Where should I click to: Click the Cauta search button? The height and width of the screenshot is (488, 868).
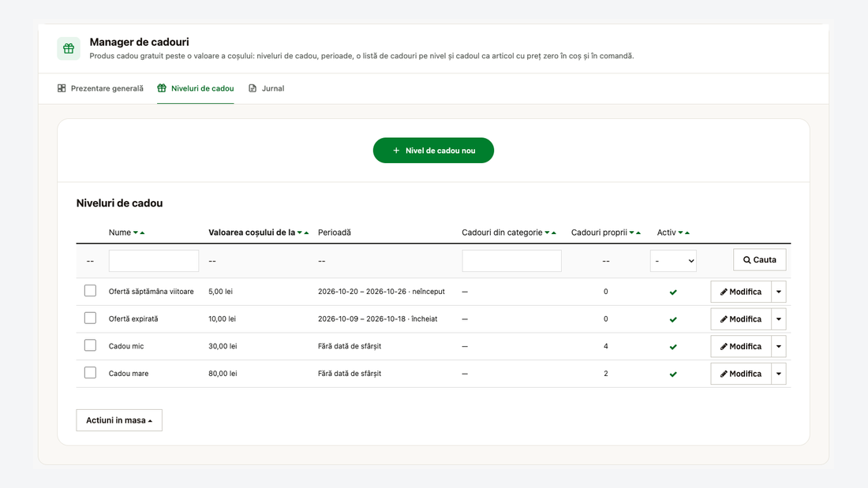click(x=759, y=260)
